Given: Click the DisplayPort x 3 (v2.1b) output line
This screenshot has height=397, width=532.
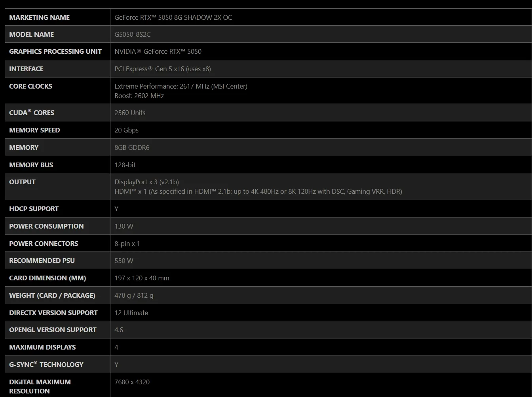Looking at the screenshot, I should [147, 182].
